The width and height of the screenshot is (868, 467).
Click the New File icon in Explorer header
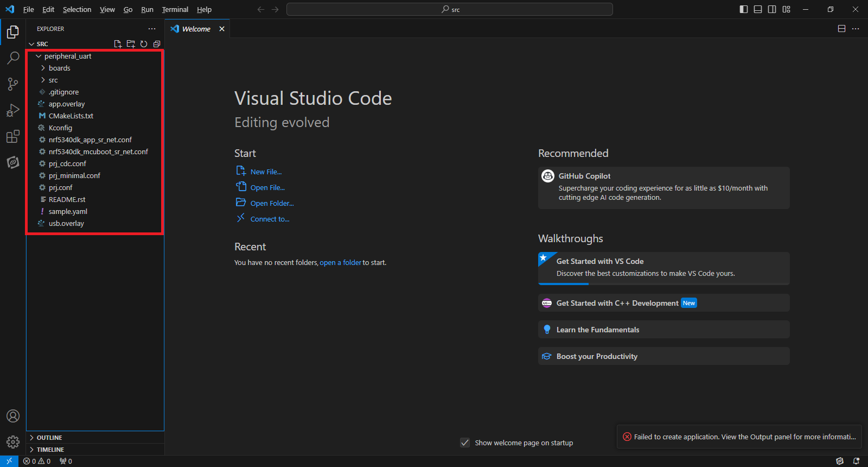click(x=118, y=44)
